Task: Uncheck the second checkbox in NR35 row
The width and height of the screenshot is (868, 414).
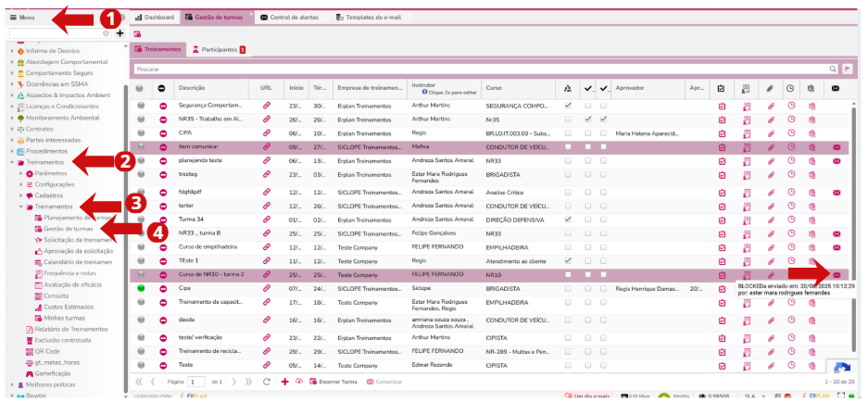Action: (x=587, y=119)
